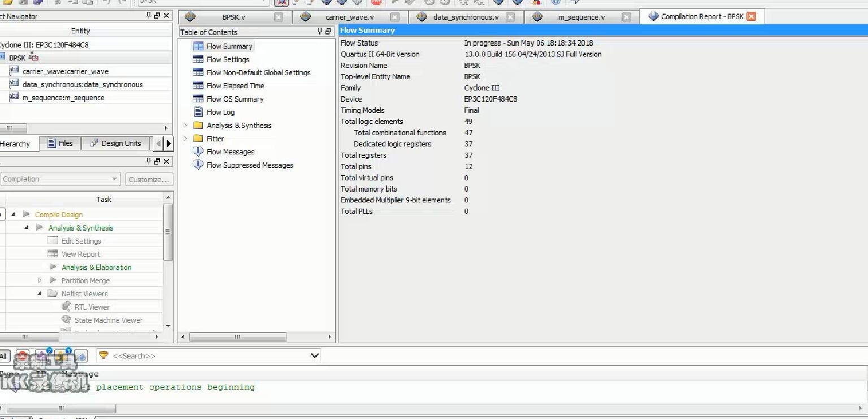This screenshot has height=419, width=868.
Task: Open the Flow Suppressed Messages item
Action: [250, 165]
